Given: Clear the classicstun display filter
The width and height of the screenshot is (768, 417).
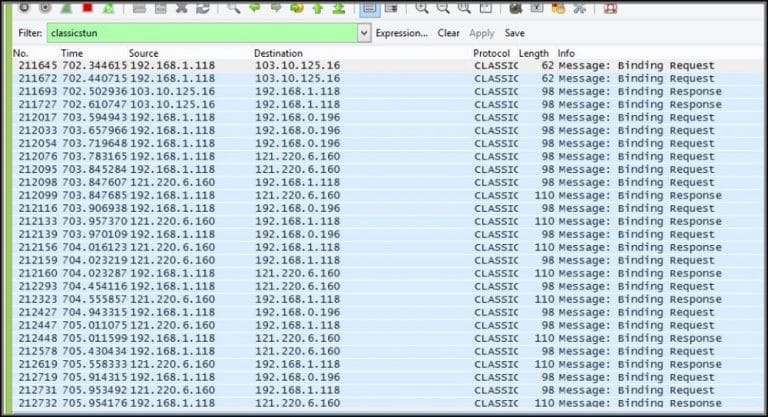Looking at the screenshot, I should pyautogui.click(x=448, y=33).
